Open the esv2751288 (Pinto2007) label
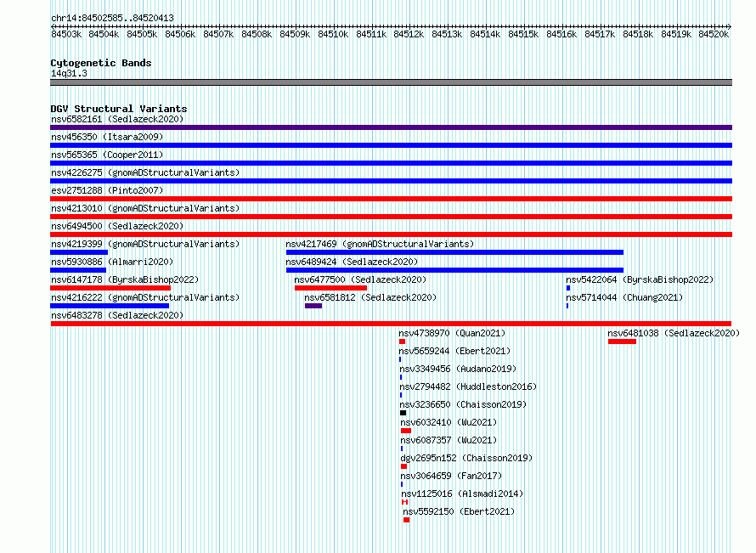The width and height of the screenshot is (756, 553). [107, 190]
